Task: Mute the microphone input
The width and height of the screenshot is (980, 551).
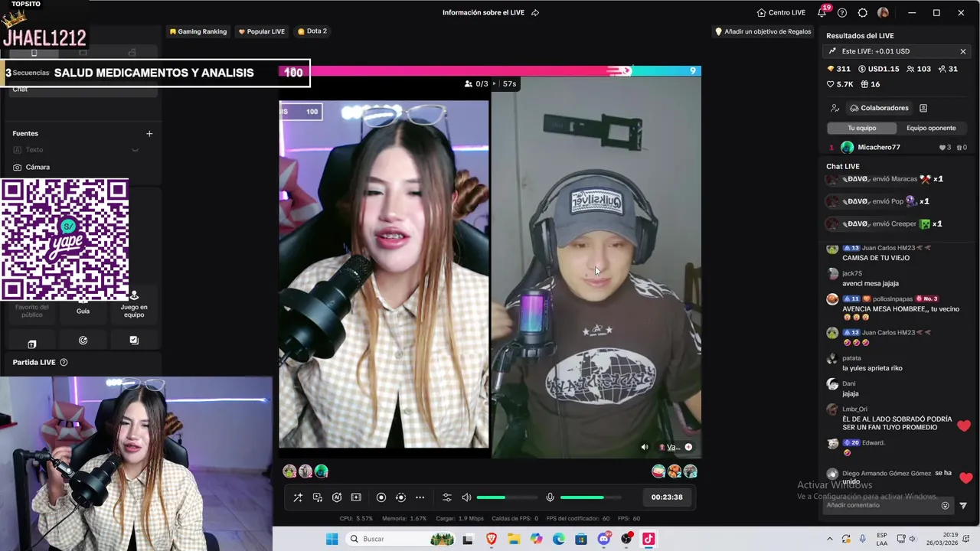Action: pyautogui.click(x=550, y=497)
